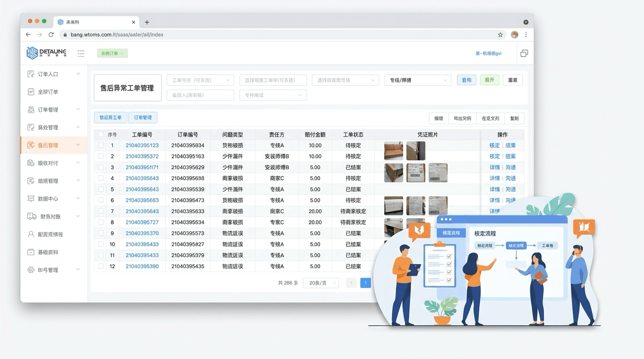Switch to the 售后异工单 tab
This screenshot has height=359, width=644.
coord(110,118)
